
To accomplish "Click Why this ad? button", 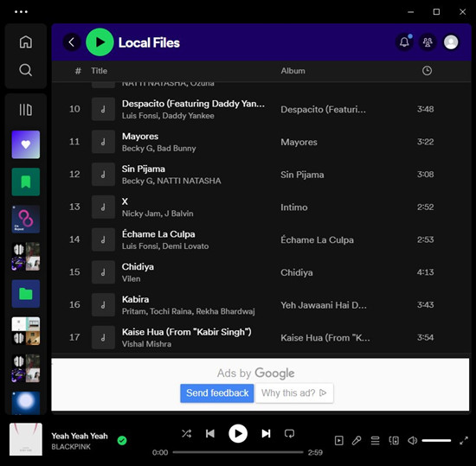I will pyautogui.click(x=294, y=393).
